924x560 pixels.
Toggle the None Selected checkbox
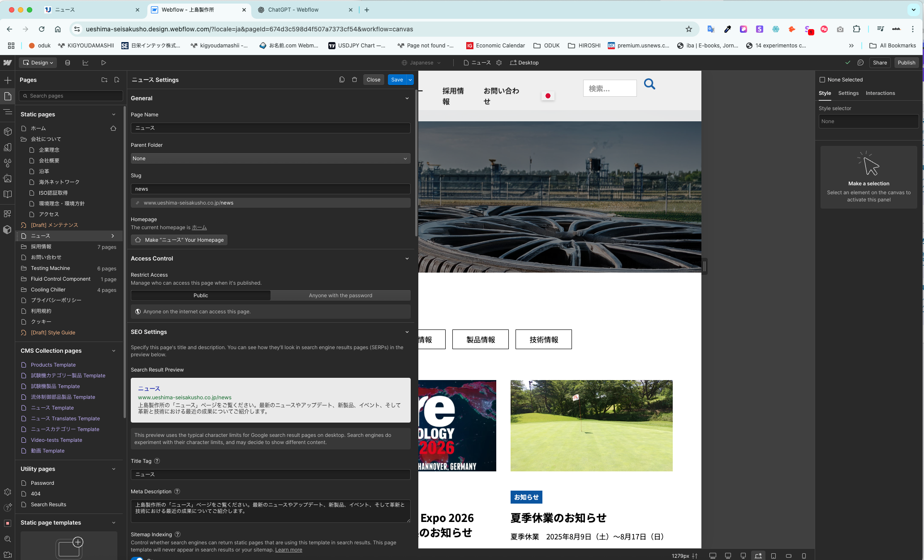(822, 80)
